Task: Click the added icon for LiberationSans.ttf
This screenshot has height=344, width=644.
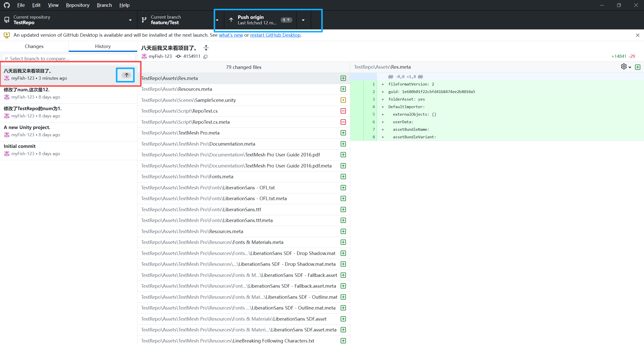Action: tap(343, 209)
